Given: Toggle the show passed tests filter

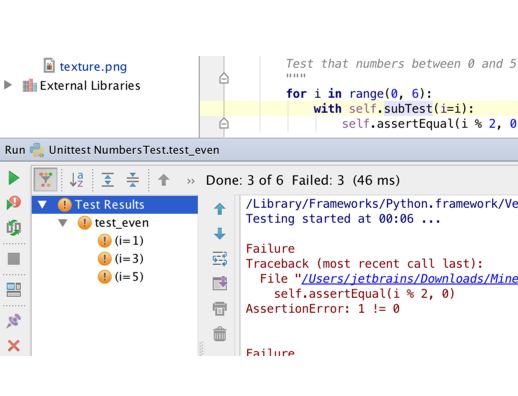Looking at the screenshot, I should (46, 180).
